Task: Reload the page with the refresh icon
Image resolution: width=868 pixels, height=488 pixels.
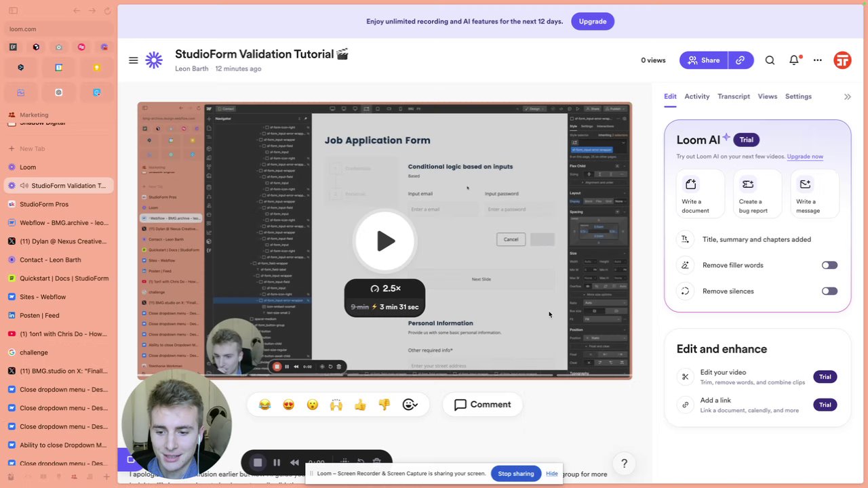Action: [108, 10]
